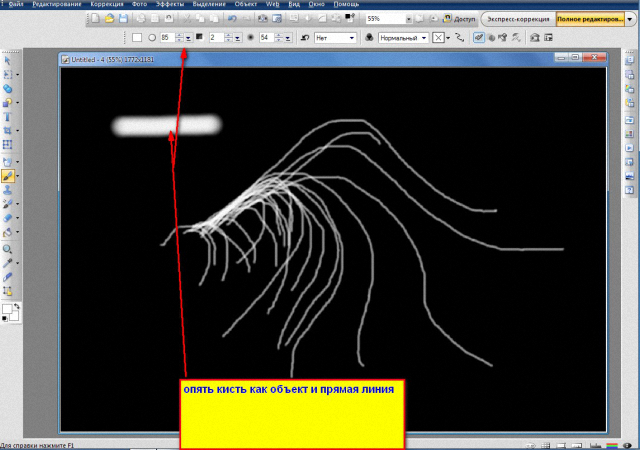Image resolution: width=640 pixels, height=450 pixels.
Task: Expand the texture box dropdown arrow
Action: [x=448, y=38]
